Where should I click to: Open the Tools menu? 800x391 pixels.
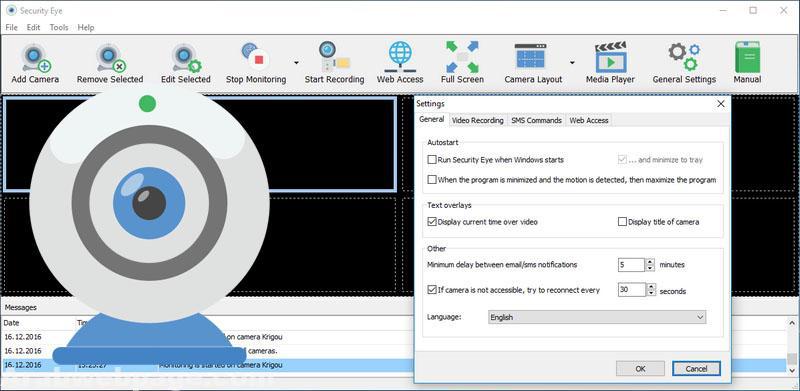coord(59,28)
